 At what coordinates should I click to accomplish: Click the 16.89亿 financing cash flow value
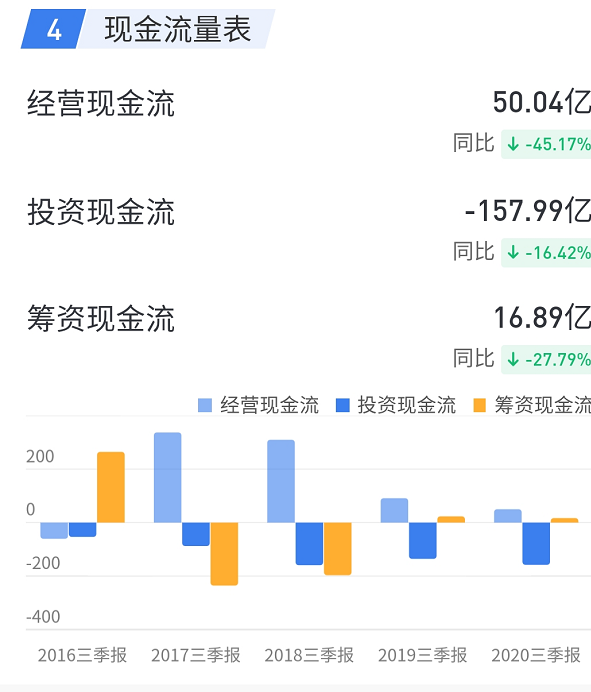(x=542, y=317)
